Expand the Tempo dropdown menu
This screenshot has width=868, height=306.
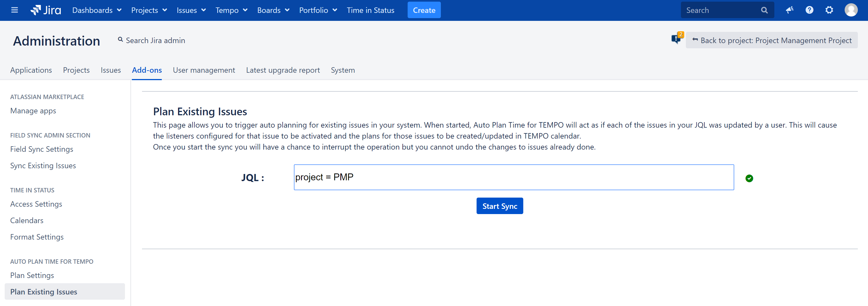pyautogui.click(x=232, y=10)
